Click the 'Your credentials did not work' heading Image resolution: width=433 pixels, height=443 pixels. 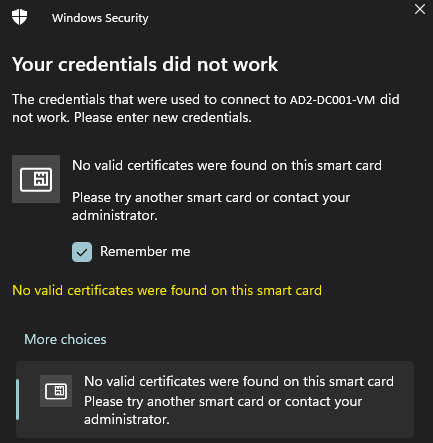(x=145, y=64)
